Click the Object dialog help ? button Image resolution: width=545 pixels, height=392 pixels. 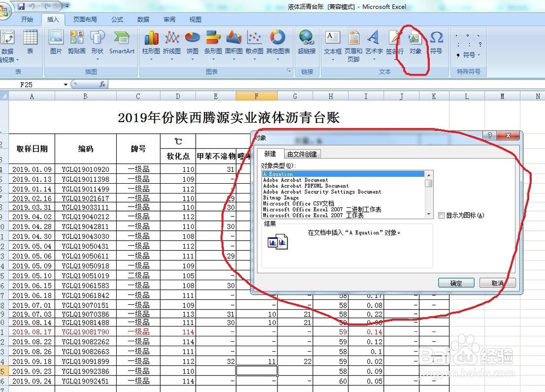coord(489,135)
